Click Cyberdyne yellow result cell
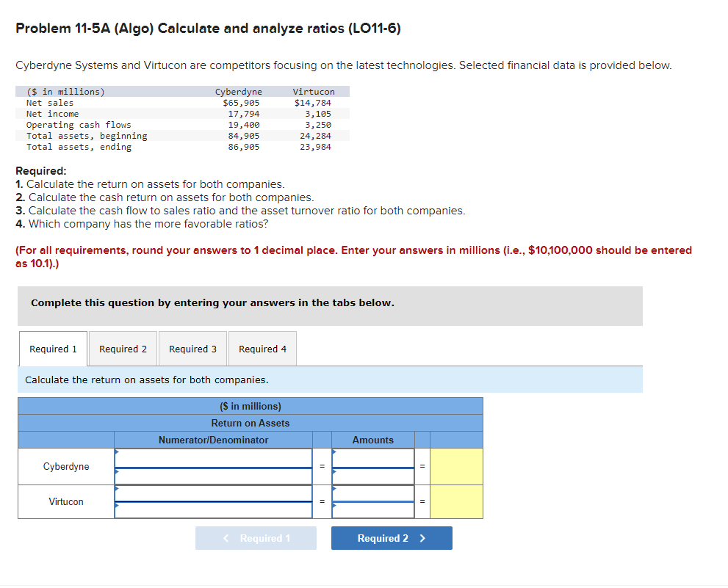This screenshot has height=588, width=728. tap(456, 466)
